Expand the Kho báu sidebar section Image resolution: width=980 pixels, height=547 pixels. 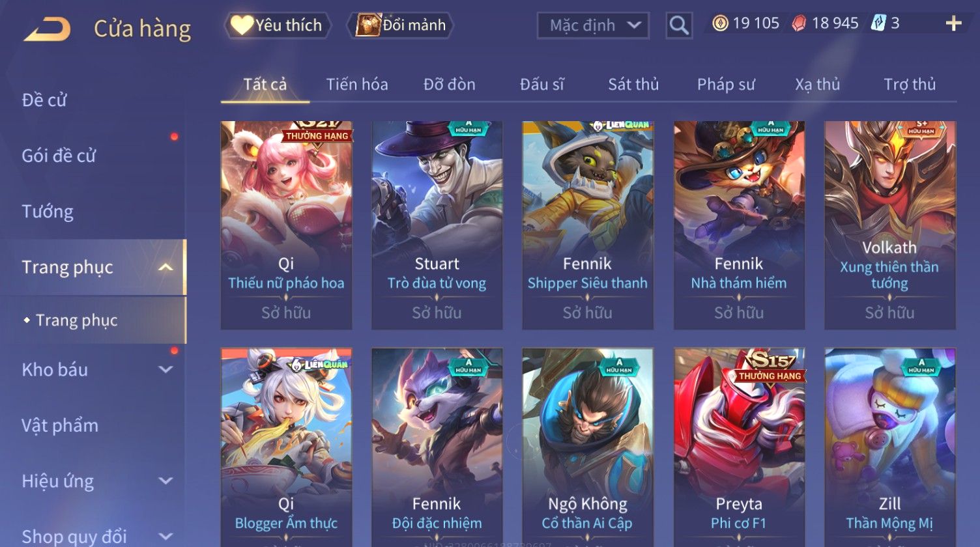[166, 370]
